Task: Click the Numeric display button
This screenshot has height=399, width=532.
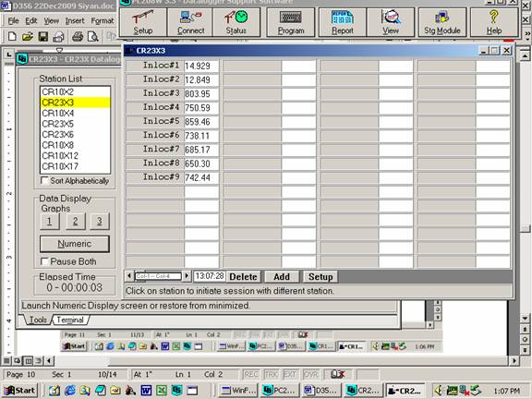Action: pos(75,244)
